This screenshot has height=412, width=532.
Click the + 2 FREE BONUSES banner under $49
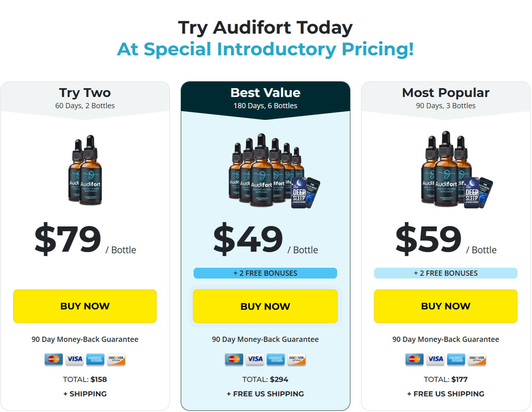[x=265, y=273]
